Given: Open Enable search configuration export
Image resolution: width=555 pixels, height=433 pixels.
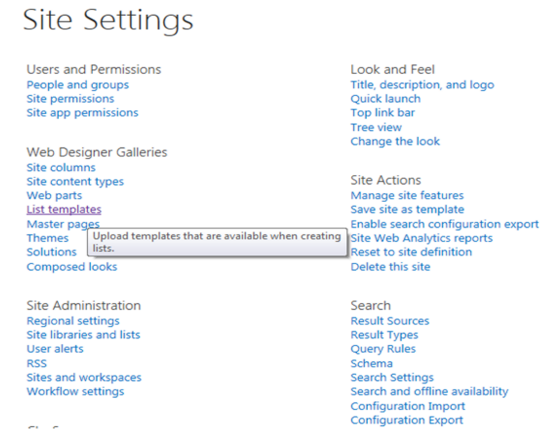Looking at the screenshot, I should pyautogui.click(x=445, y=224).
